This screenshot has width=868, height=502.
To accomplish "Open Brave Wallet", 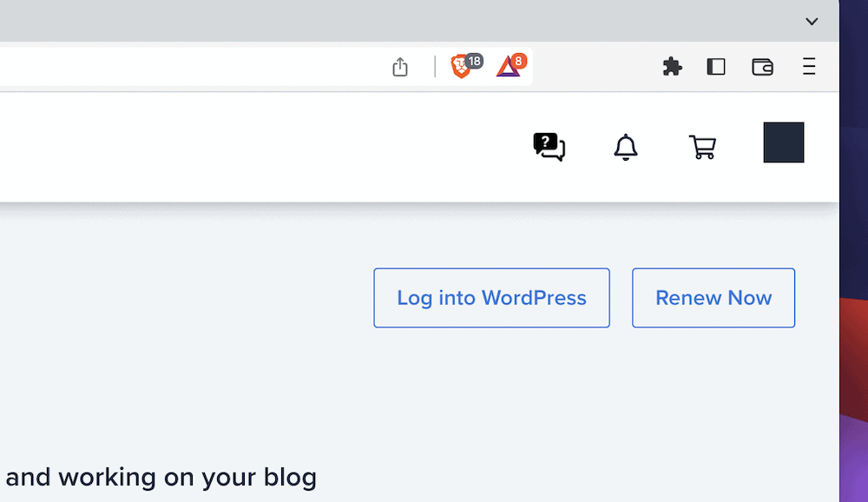I will point(762,66).
